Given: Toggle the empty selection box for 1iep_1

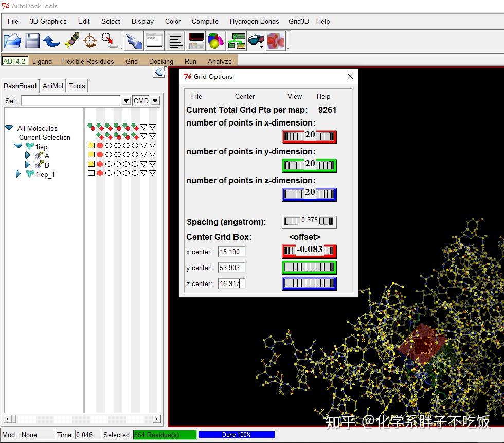Looking at the screenshot, I should click(x=91, y=173).
